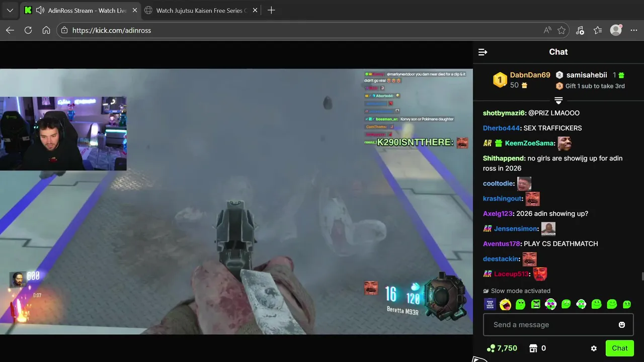
Task: Add this page to favorites
Action: pyautogui.click(x=561, y=30)
